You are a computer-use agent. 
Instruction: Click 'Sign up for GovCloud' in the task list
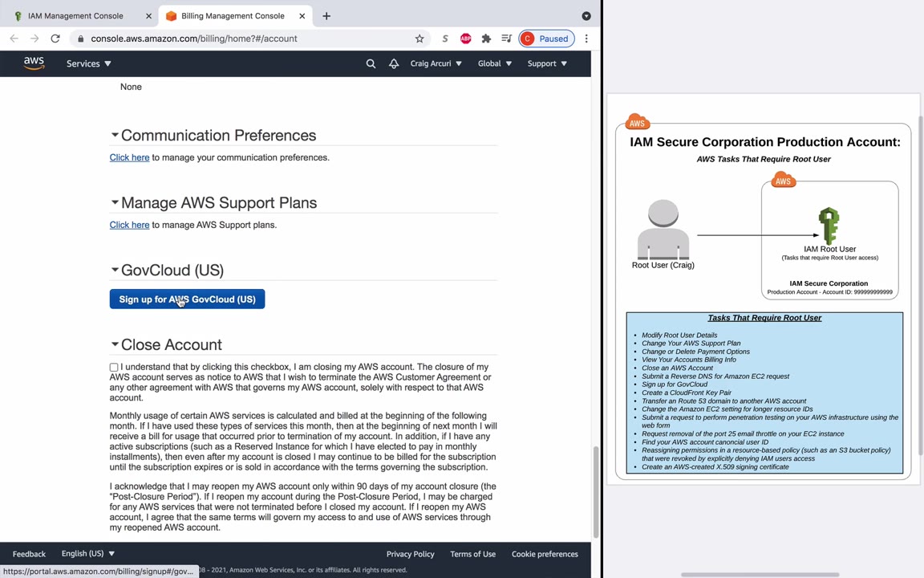pyautogui.click(x=674, y=385)
